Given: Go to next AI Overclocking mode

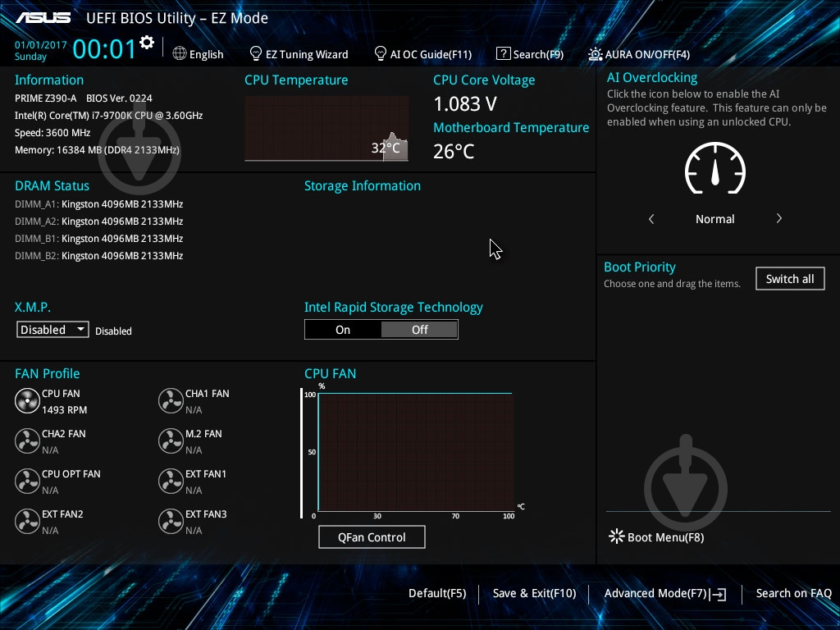Looking at the screenshot, I should pos(779,218).
